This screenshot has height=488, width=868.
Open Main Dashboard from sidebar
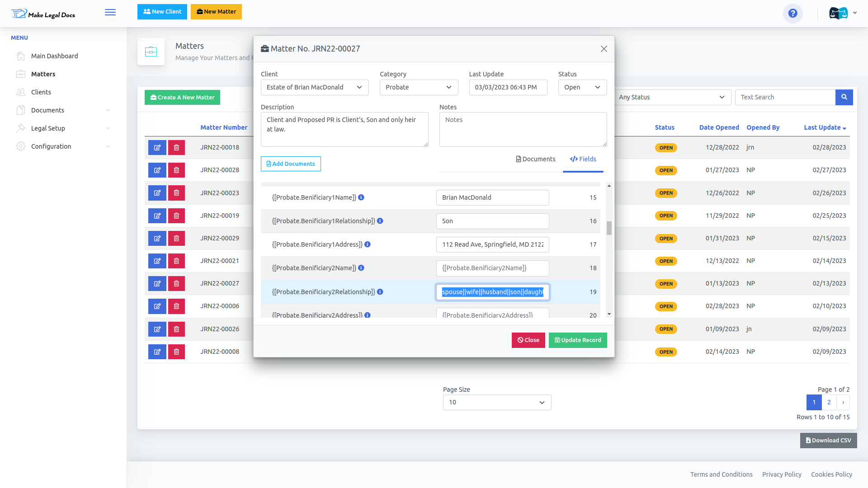point(54,56)
